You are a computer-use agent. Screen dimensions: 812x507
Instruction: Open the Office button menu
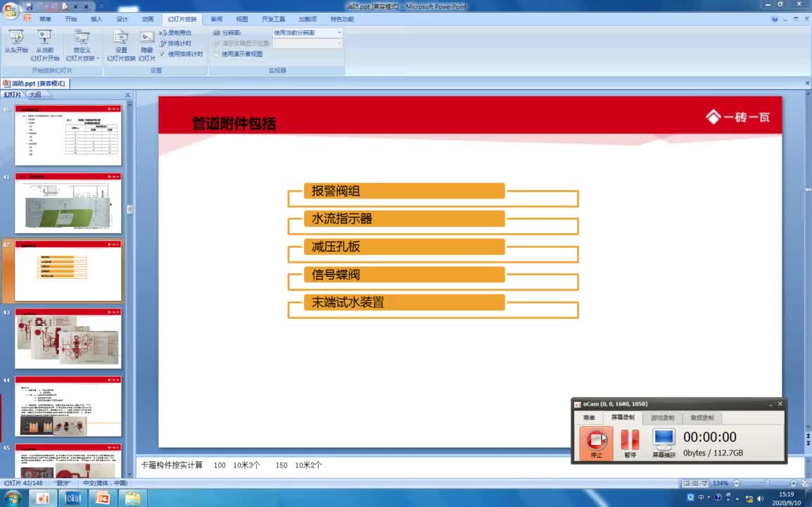click(11, 11)
